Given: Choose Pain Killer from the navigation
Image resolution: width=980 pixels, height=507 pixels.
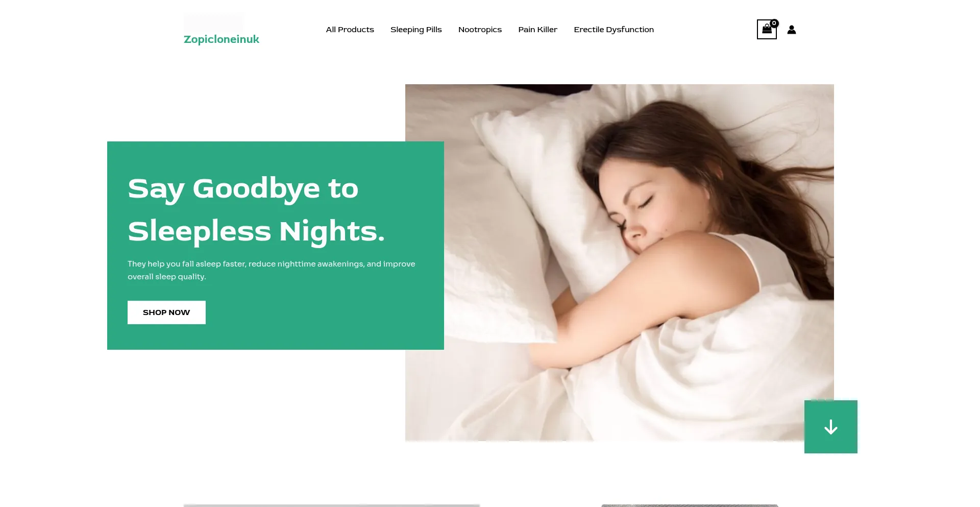Looking at the screenshot, I should 538,30.
